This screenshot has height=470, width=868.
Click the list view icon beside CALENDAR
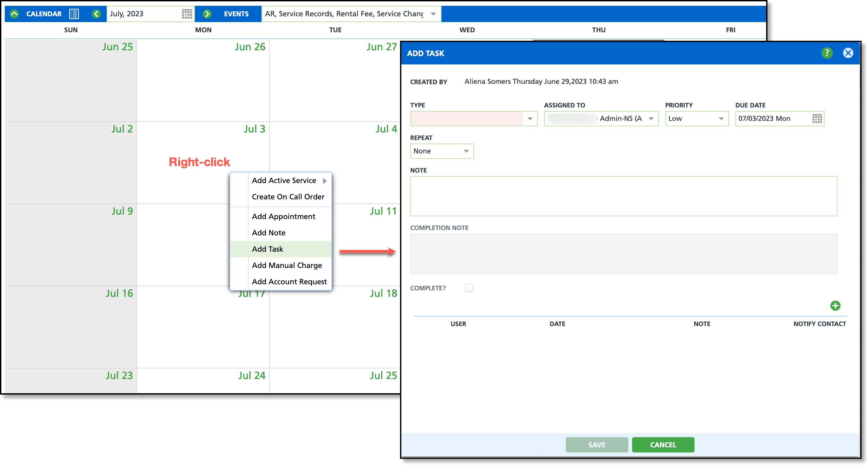point(74,14)
